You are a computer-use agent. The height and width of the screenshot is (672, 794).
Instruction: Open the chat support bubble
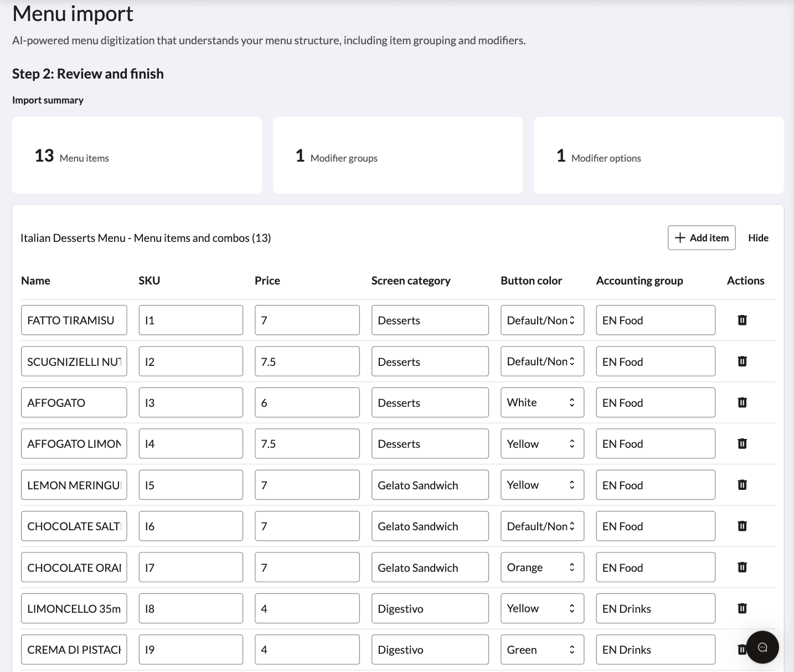763,647
